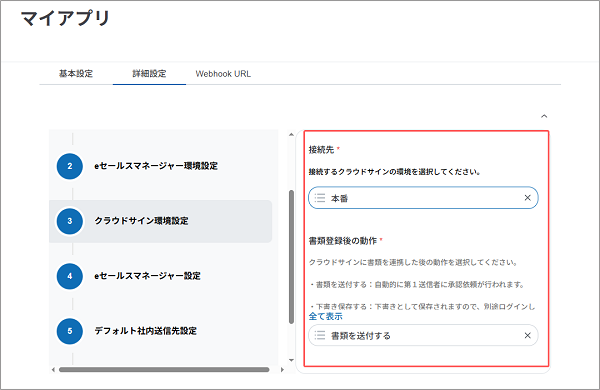Click list icon in 本番 field
The height and width of the screenshot is (390, 600).
[x=320, y=198]
